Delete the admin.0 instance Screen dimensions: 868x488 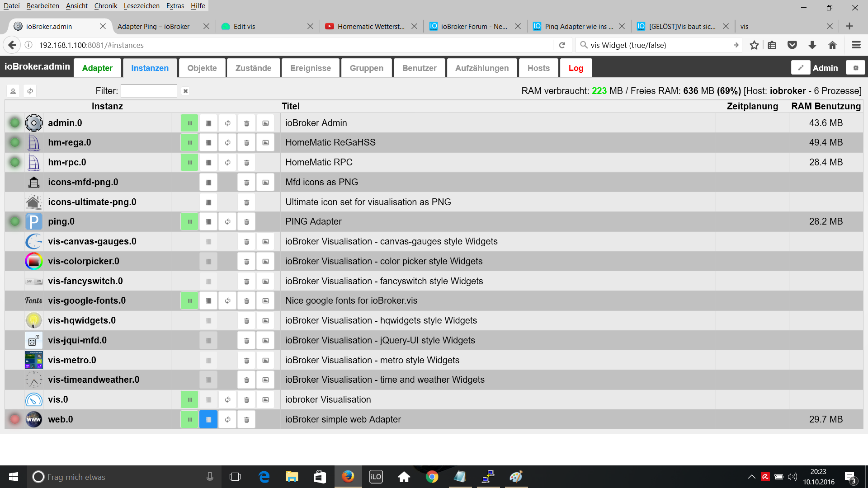[246, 123]
